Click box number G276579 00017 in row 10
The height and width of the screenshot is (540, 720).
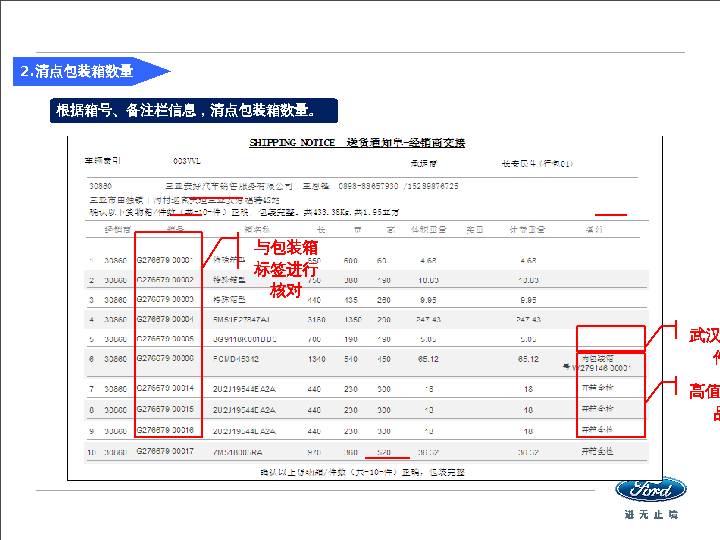(165, 452)
